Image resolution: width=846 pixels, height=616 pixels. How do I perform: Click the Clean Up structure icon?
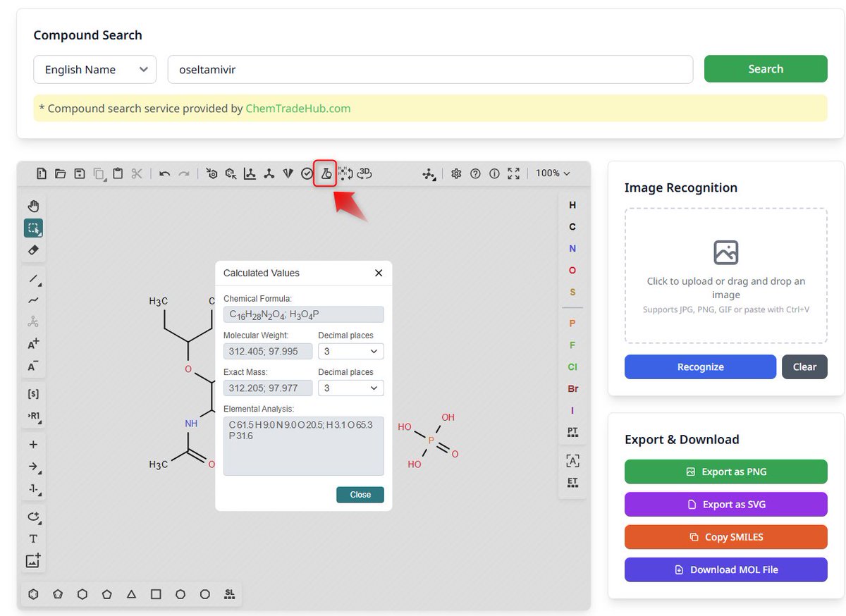[269, 173]
